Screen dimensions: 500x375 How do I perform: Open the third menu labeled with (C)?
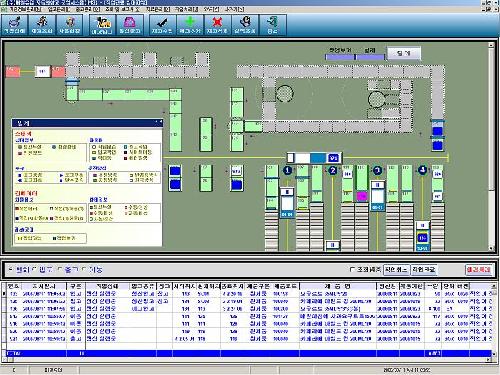[88, 9]
